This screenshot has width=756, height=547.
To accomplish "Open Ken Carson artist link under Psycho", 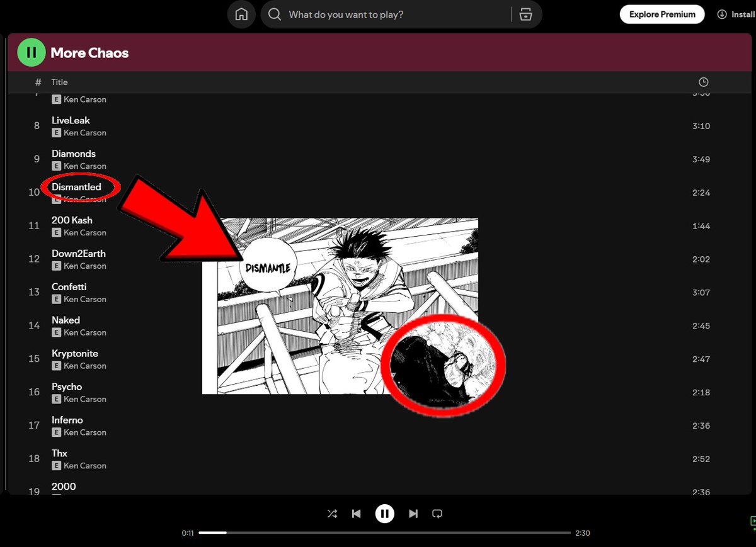I will click(85, 400).
